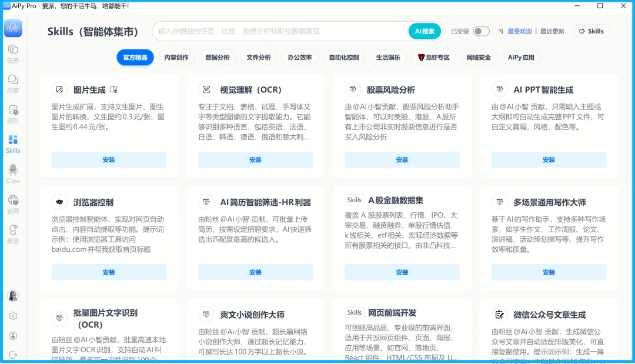Select the 自动化控制 category tab

[344, 58]
